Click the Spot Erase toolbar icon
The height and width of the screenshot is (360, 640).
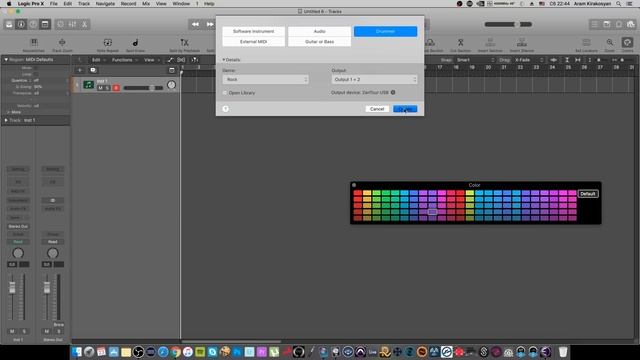click(136, 42)
